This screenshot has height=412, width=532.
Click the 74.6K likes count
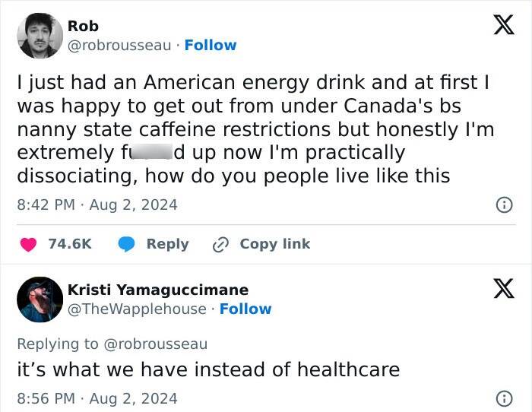coord(70,244)
